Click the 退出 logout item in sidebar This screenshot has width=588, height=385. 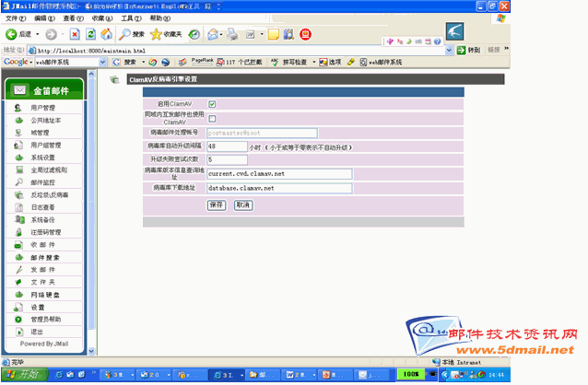tap(37, 332)
